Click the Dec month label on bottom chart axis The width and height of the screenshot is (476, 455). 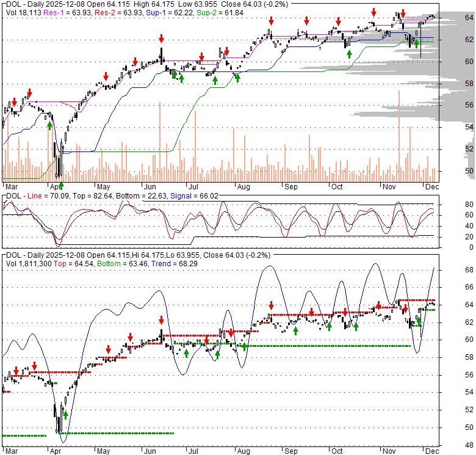point(430,451)
